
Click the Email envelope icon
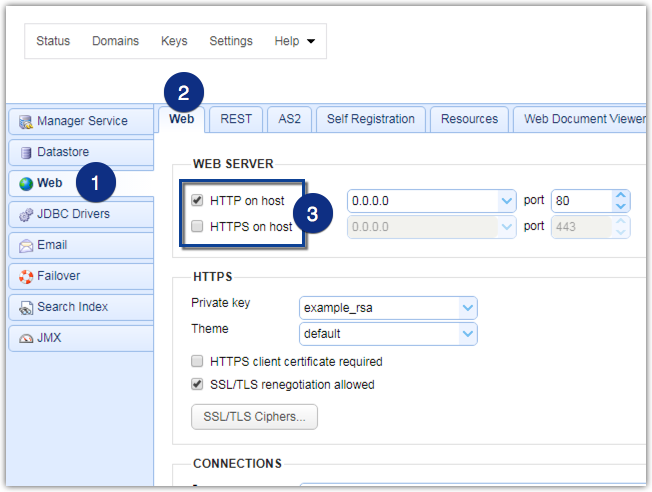[26, 245]
